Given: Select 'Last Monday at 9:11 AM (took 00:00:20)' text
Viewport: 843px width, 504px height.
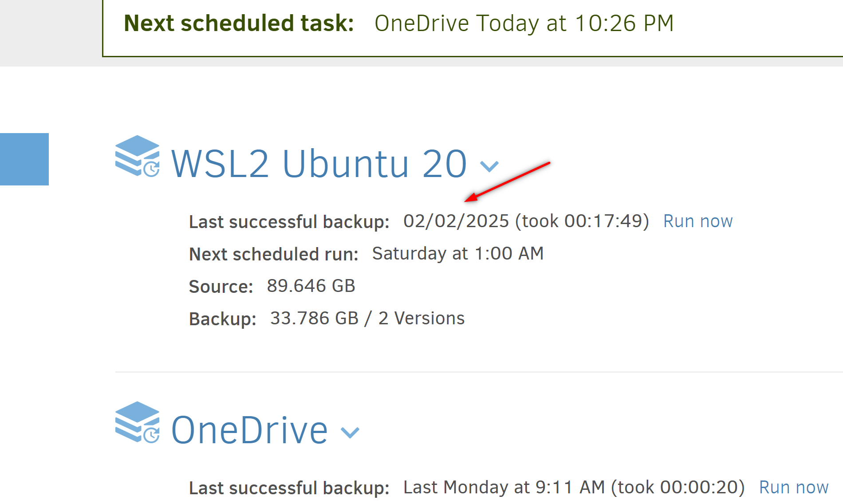Looking at the screenshot, I should click(x=574, y=487).
